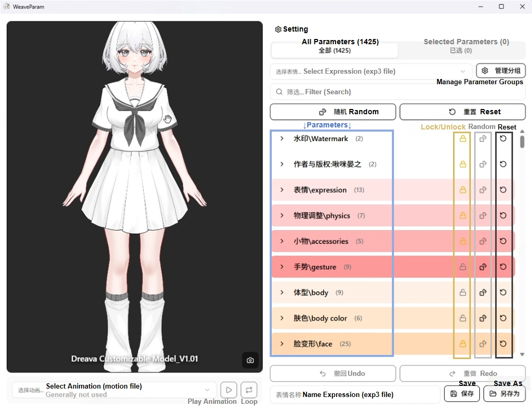Reset the physics group with its reset arrow icon
The image size is (532, 407).
[504, 215]
